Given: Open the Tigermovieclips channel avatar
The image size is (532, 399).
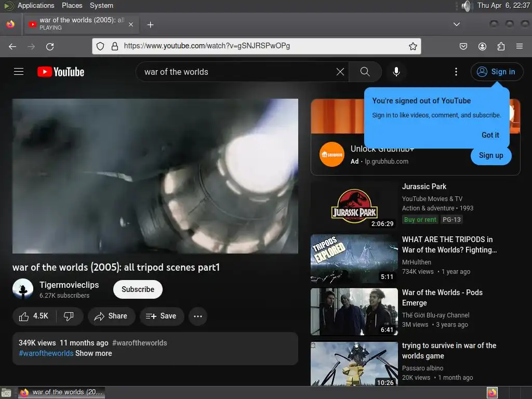Looking at the screenshot, I should pos(23,289).
